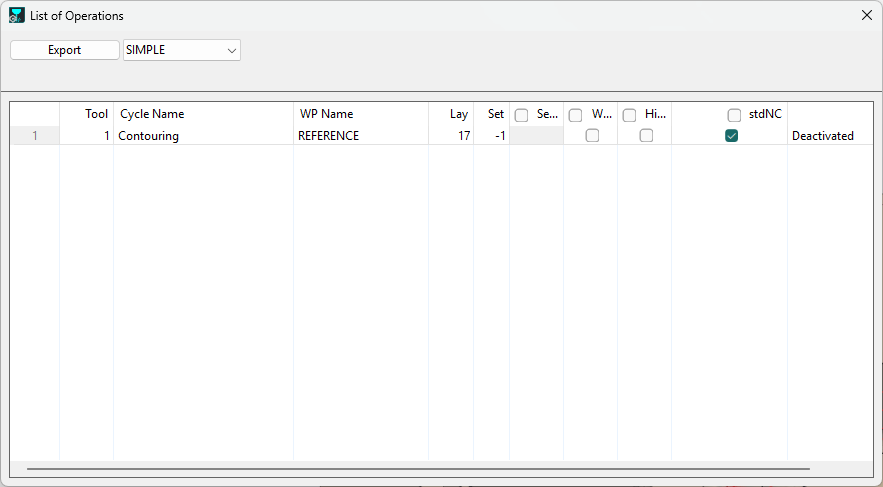This screenshot has height=487, width=883.
Task: Uncheck stdNC in the Contouring row
Action: pyautogui.click(x=731, y=136)
